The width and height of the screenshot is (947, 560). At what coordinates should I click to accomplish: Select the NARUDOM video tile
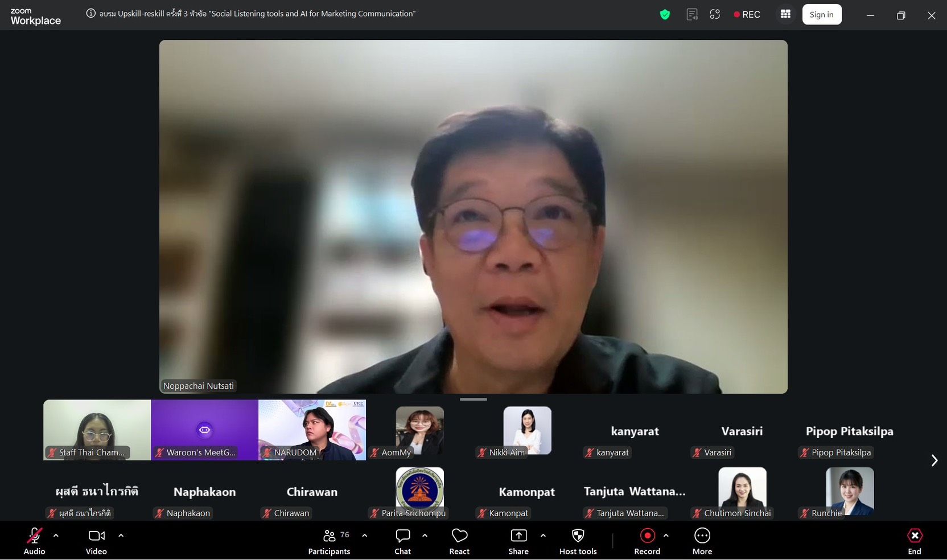coord(312,430)
